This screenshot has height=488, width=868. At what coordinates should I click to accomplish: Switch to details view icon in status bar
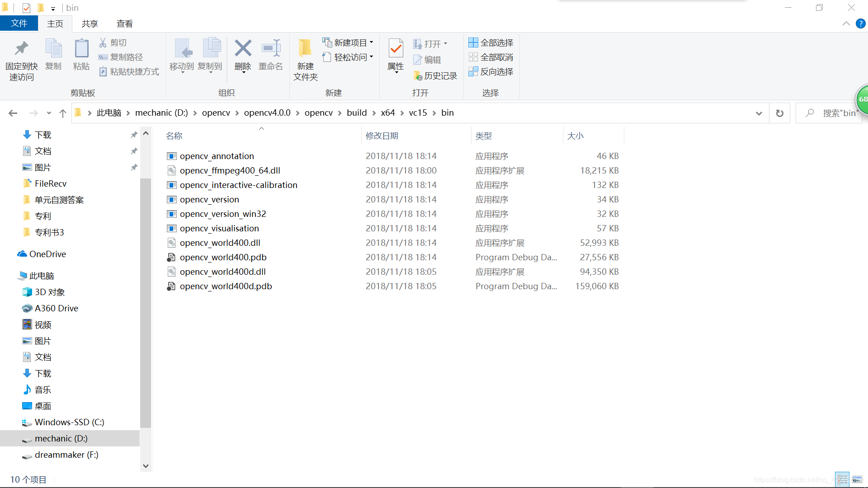(842, 480)
